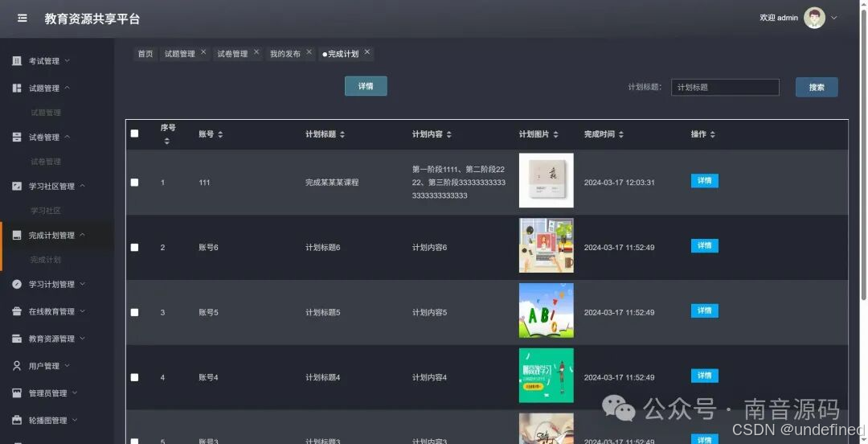This screenshot has width=868, height=444.
Task: Check the select-all header checkbox
Action: [x=134, y=134]
